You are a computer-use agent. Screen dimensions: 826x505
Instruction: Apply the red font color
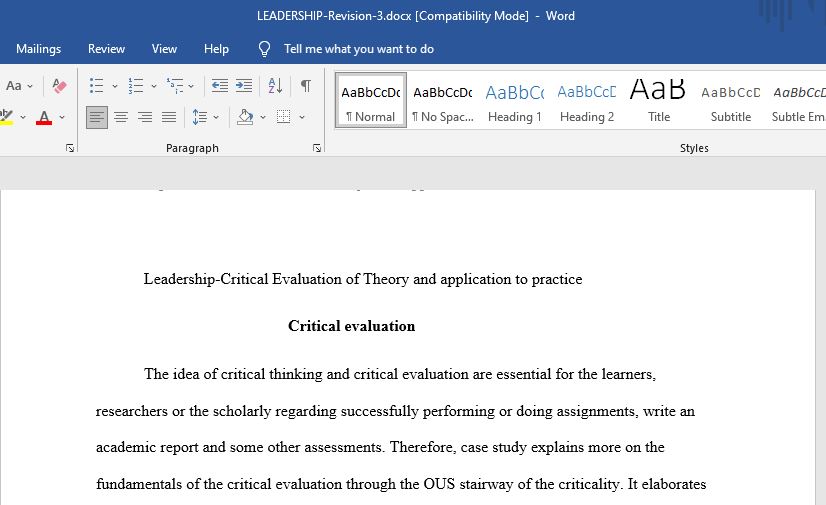click(44, 117)
